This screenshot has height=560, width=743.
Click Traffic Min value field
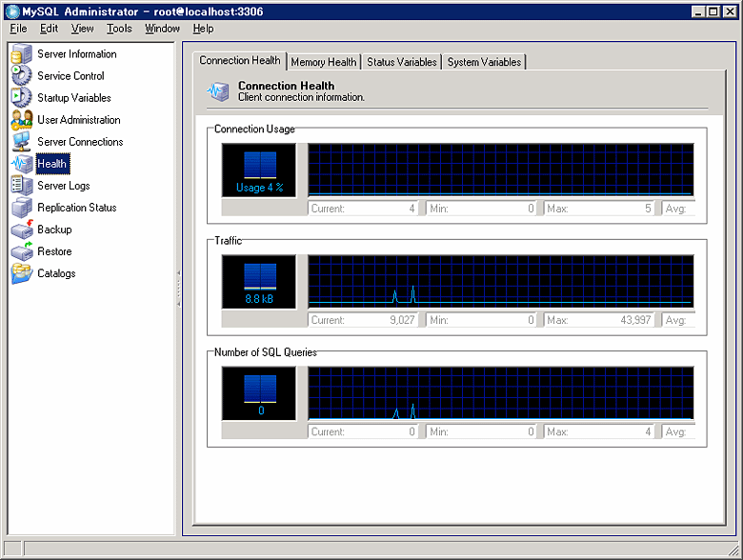[481, 320]
